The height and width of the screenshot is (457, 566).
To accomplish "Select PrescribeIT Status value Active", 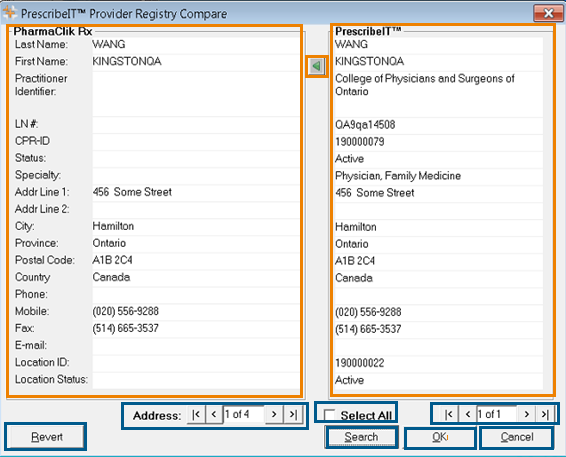I will point(439,159).
